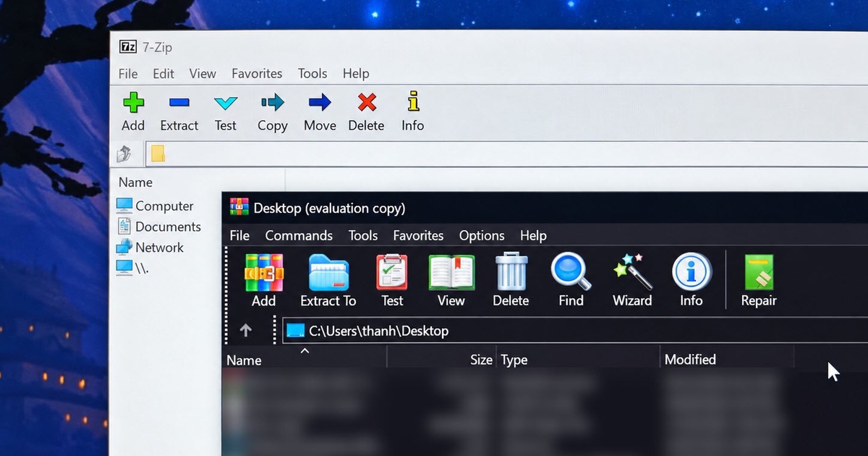Click WinRAR Find magnifier icon
Viewport: 868px width, 456px height.
[571, 271]
